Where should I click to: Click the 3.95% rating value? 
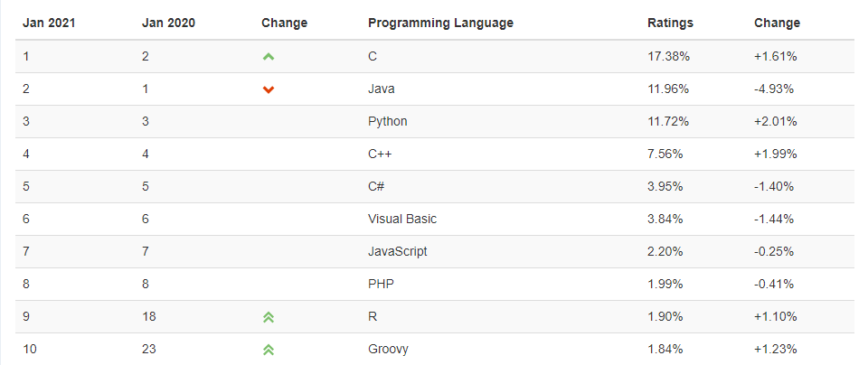tap(665, 186)
